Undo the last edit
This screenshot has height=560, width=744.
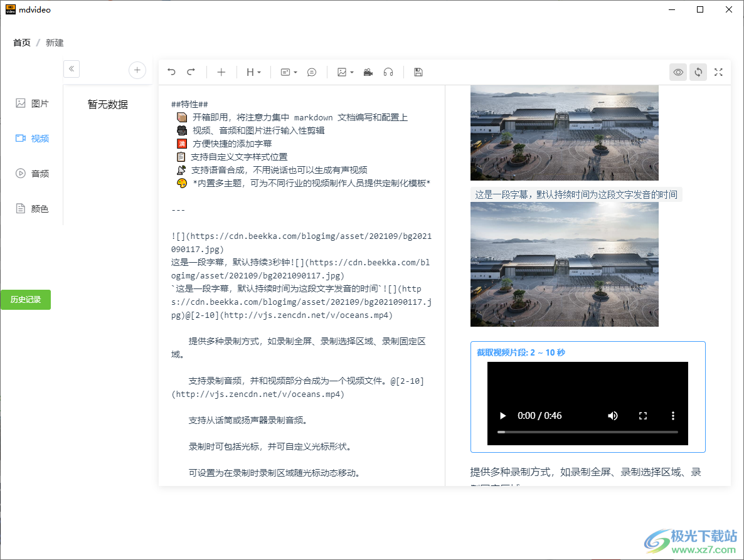pos(172,72)
